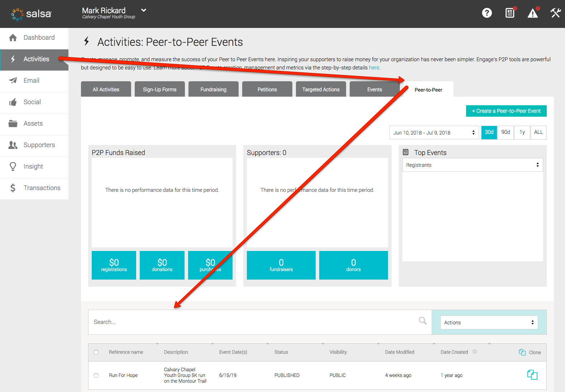Sort by Date Modified column header

[x=400, y=352]
